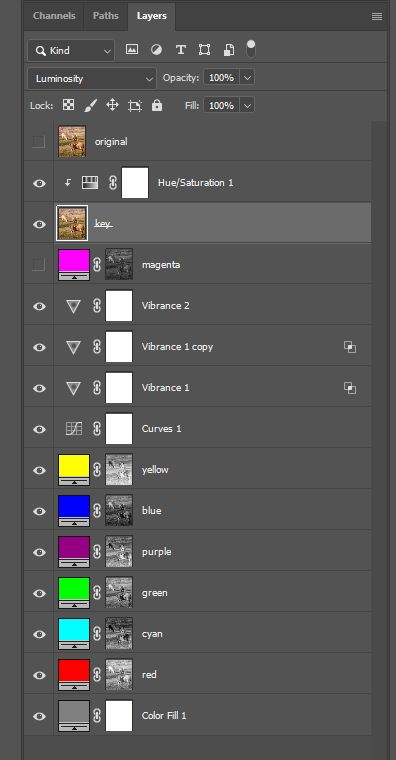Hide the yellow layer

click(x=39, y=470)
